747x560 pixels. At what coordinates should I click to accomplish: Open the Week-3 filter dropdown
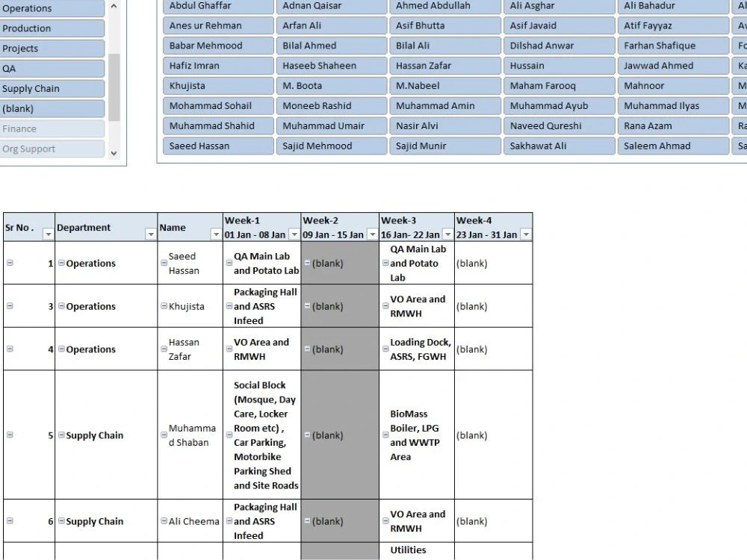point(447,234)
